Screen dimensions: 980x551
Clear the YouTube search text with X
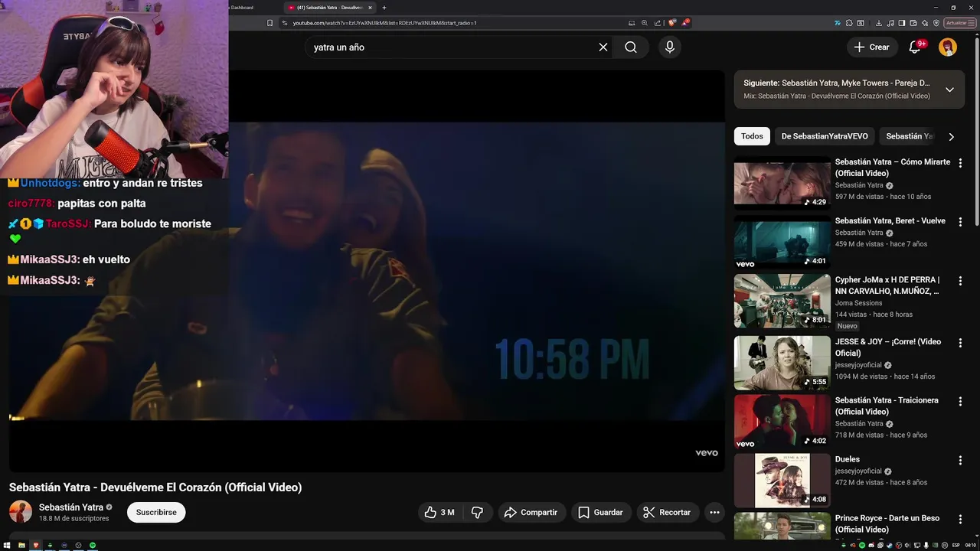(603, 47)
